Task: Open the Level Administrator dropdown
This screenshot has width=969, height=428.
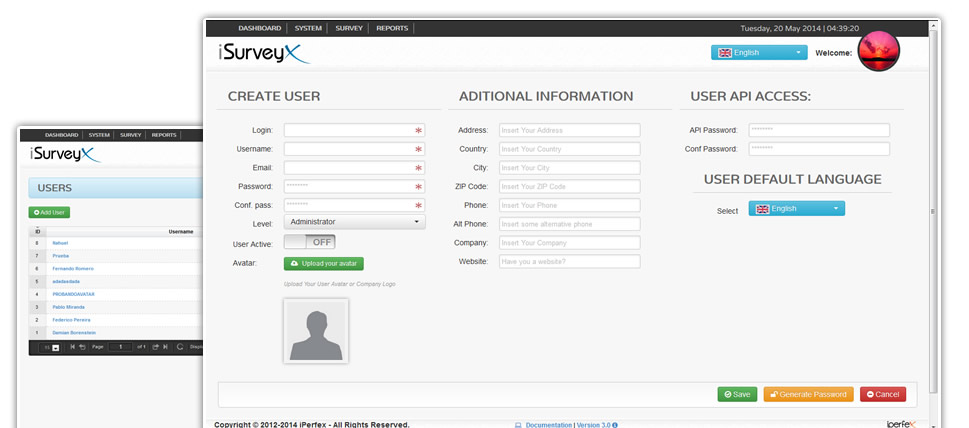Action: click(x=355, y=222)
